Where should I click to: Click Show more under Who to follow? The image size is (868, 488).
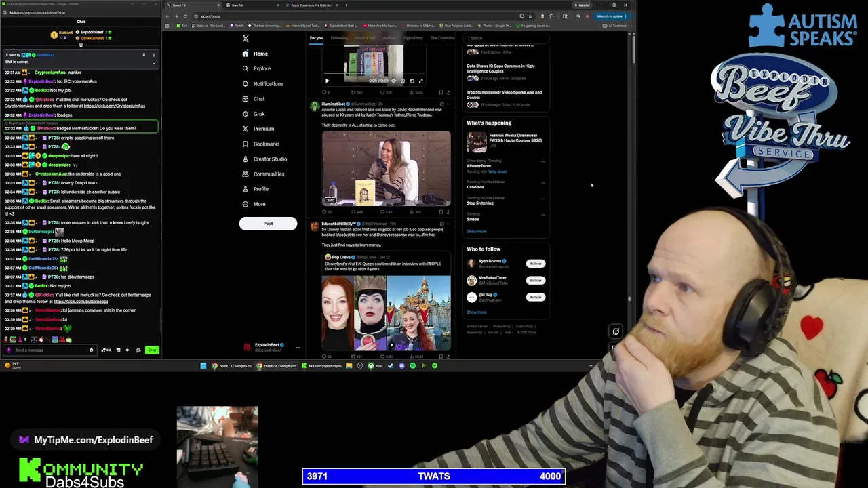point(476,312)
